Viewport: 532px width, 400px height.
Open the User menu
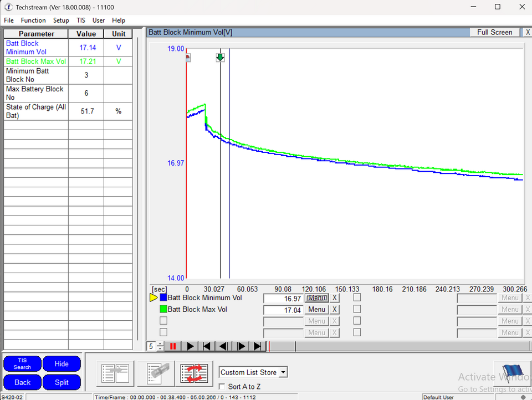pos(99,20)
